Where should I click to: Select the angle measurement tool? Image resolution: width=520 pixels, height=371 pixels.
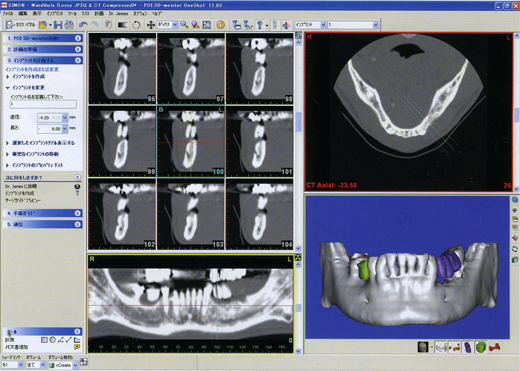(x=60, y=340)
